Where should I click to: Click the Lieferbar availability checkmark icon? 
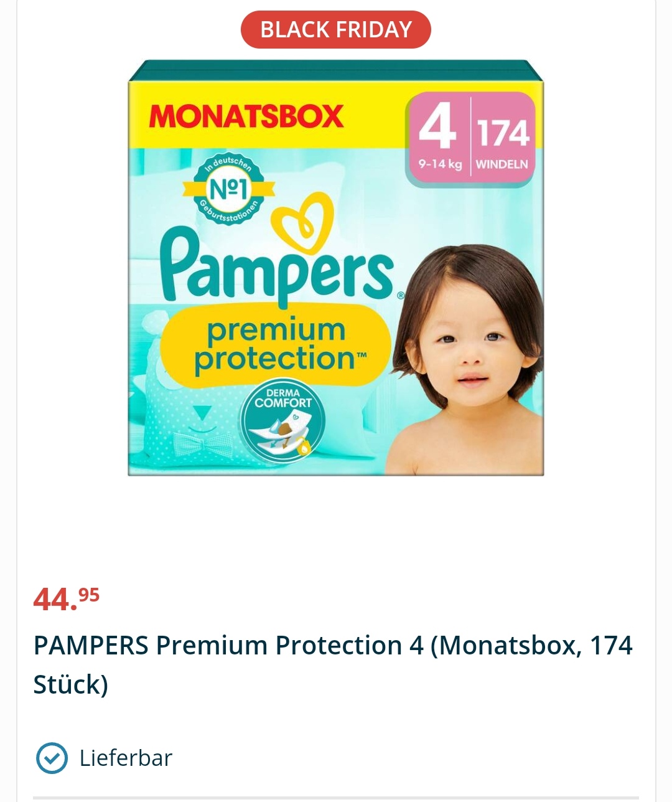[52, 758]
